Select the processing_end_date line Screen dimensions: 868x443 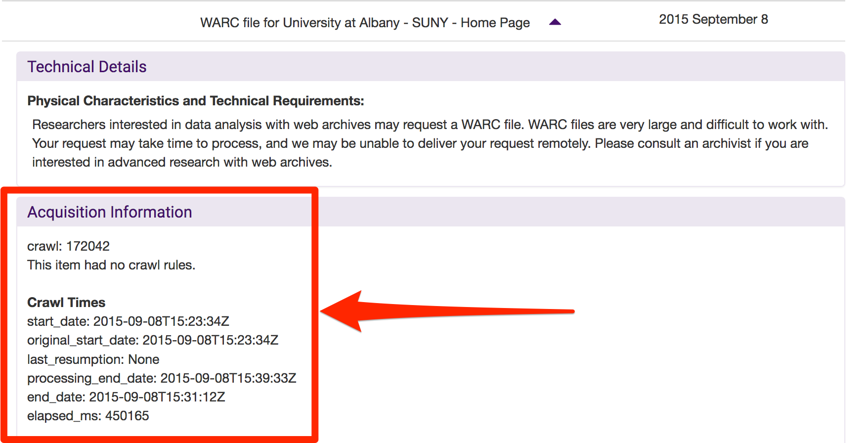tap(162, 378)
